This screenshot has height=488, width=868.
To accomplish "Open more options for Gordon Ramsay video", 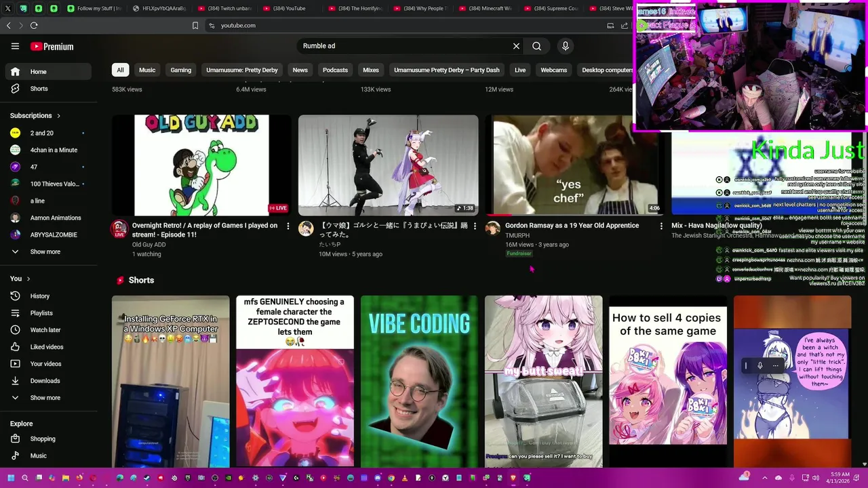I will pyautogui.click(x=661, y=226).
